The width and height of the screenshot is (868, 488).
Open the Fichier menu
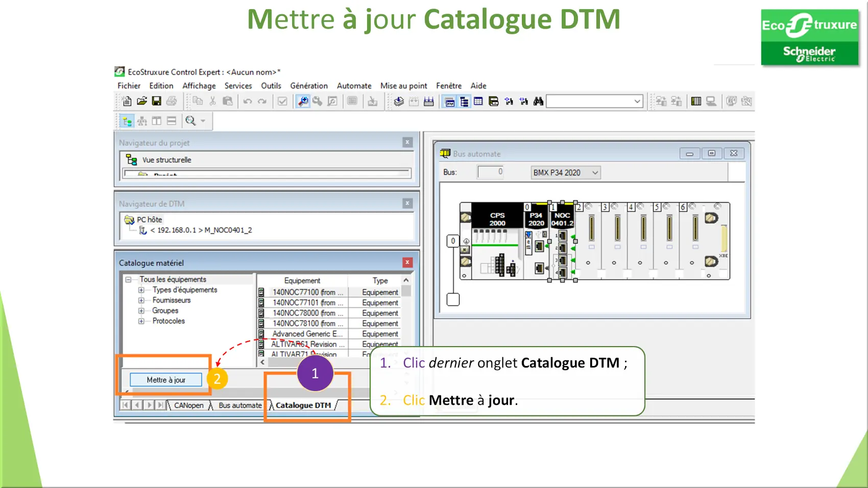point(129,86)
